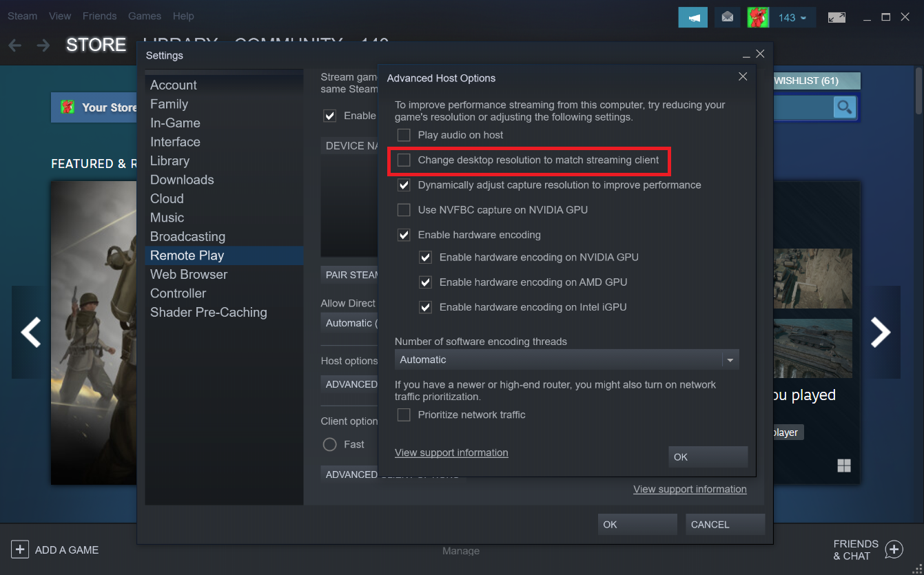This screenshot has width=924, height=575.
Task: Enable Play audio on host checkbox
Action: pos(404,135)
